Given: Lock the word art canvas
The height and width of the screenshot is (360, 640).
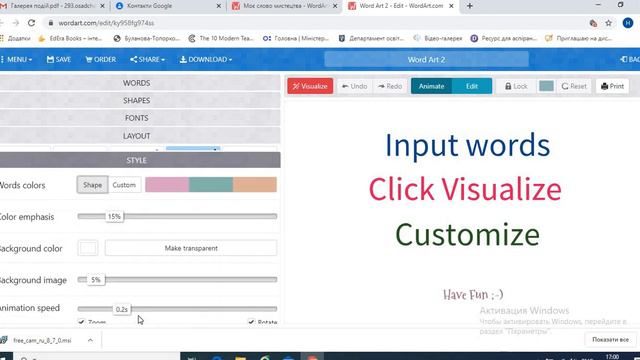Looking at the screenshot, I should (516, 86).
